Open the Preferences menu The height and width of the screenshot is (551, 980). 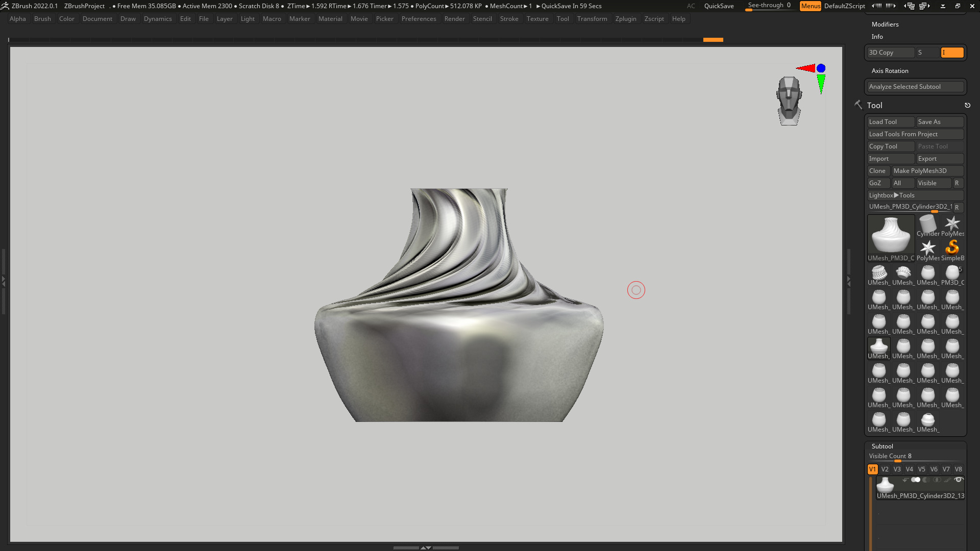click(419, 19)
